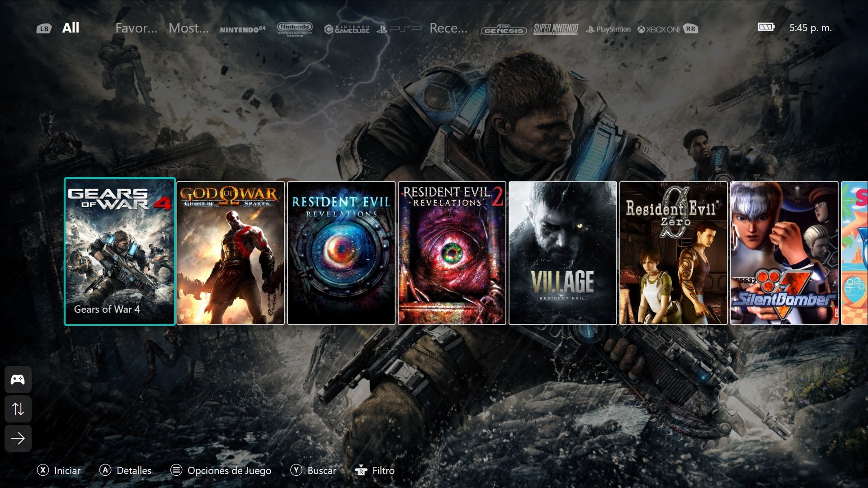This screenshot has height=488, width=868.
Task: Click the X button Iniciar icon
Action: (x=43, y=470)
